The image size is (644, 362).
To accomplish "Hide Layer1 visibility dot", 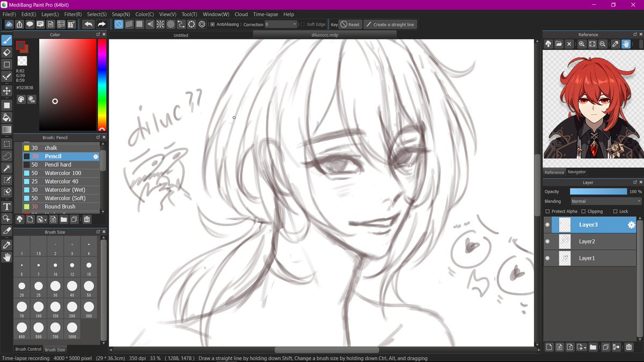I will pyautogui.click(x=547, y=258).
